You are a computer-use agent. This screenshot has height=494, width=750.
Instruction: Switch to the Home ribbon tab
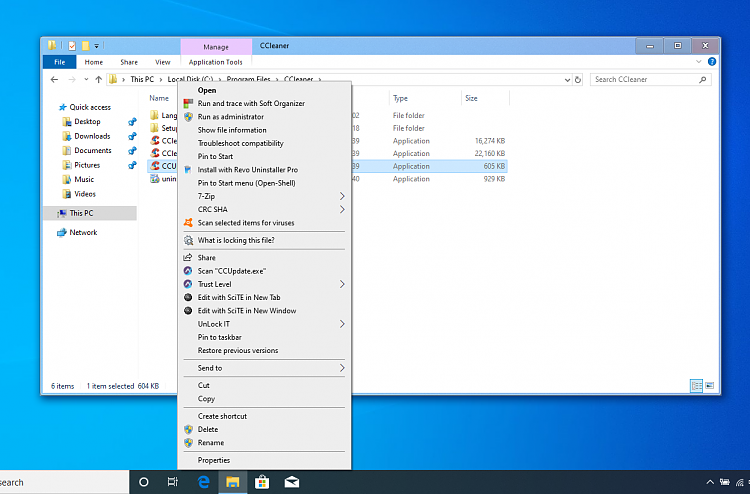[x=94, y=62]
